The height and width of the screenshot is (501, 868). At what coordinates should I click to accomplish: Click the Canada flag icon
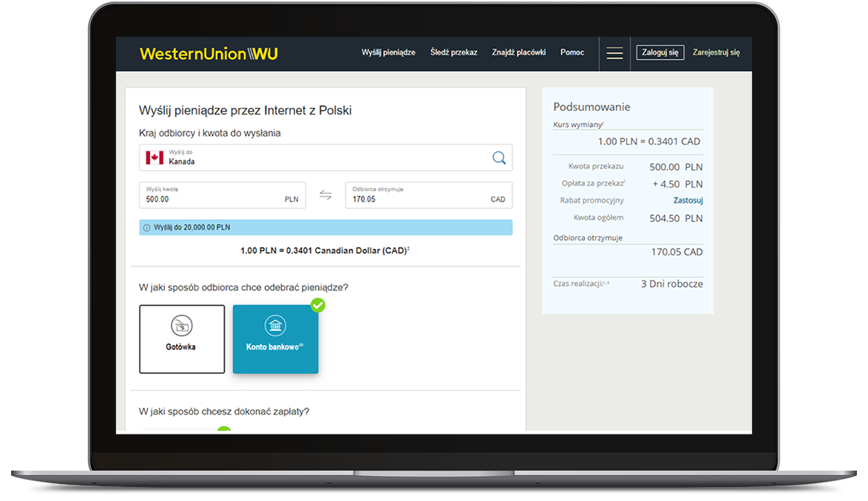155,157
